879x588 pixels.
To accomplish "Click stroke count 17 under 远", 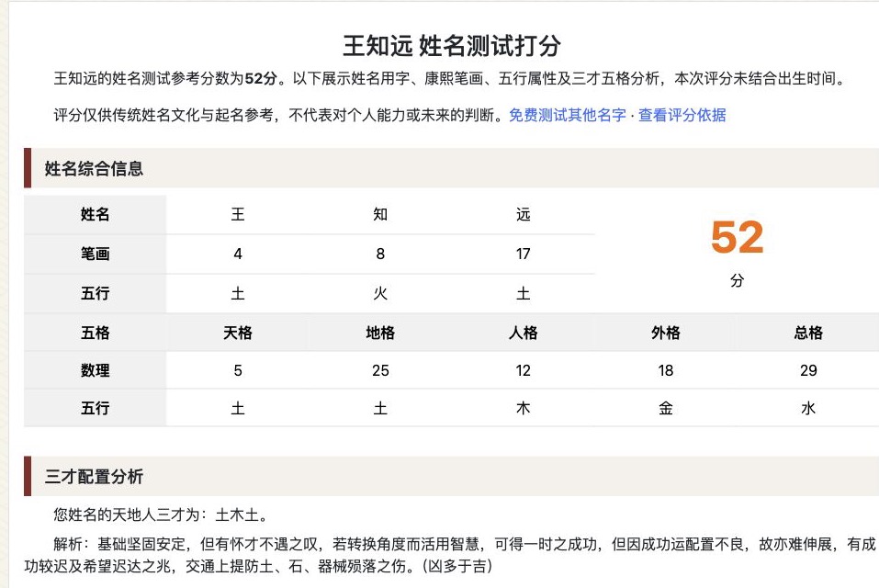I will 523,254.
